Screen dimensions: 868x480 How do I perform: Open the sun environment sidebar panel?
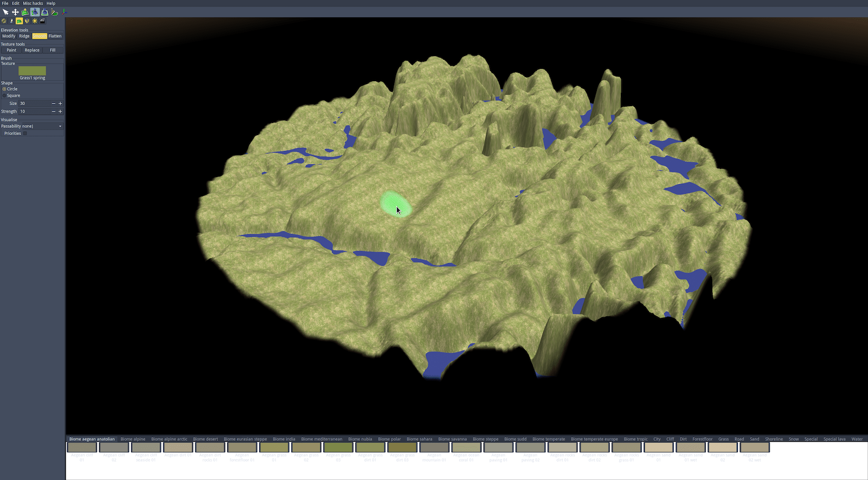[34, 21]
